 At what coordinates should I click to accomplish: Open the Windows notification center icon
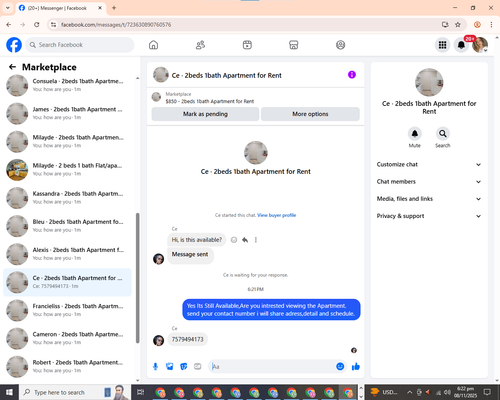click(x=487, y=392)
